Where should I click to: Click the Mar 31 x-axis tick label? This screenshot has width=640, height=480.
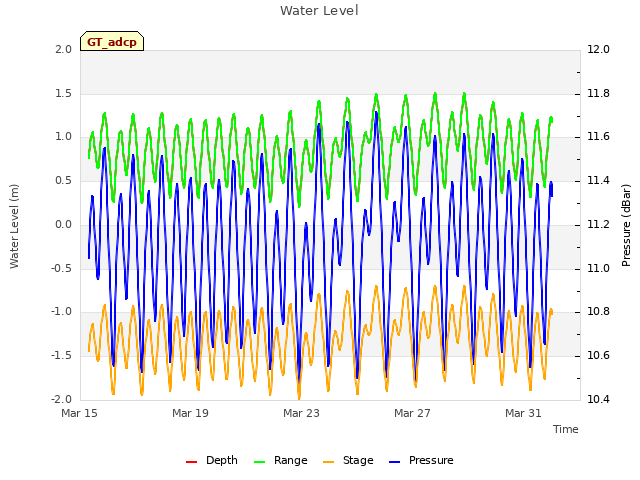coord(523,413)
